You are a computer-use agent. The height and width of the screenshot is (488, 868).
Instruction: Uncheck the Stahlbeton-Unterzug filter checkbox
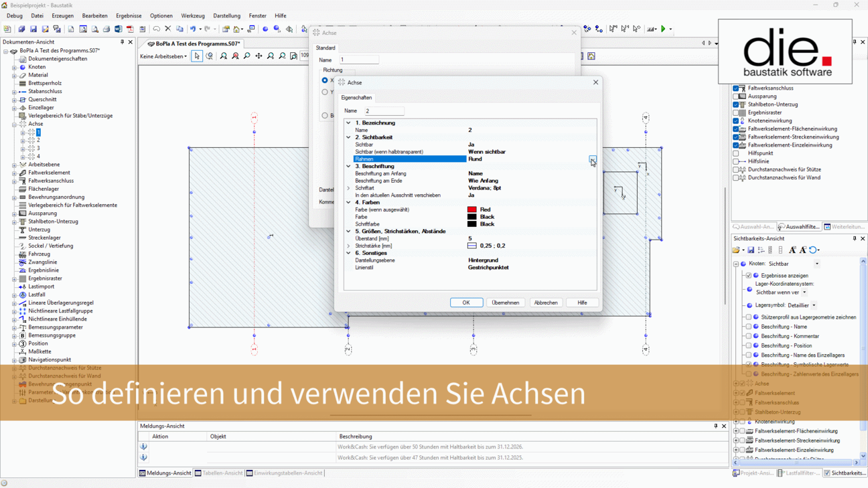coord(736,104)
